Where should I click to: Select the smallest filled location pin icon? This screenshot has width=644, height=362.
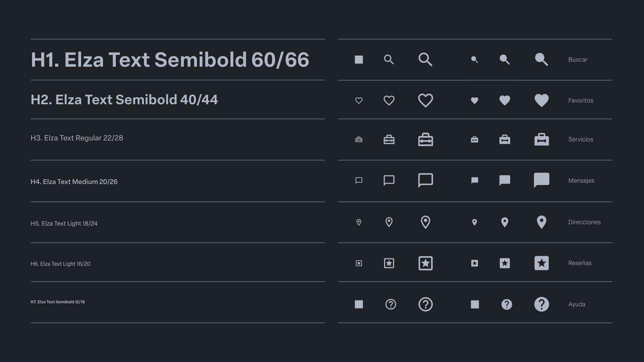[475, 222]
